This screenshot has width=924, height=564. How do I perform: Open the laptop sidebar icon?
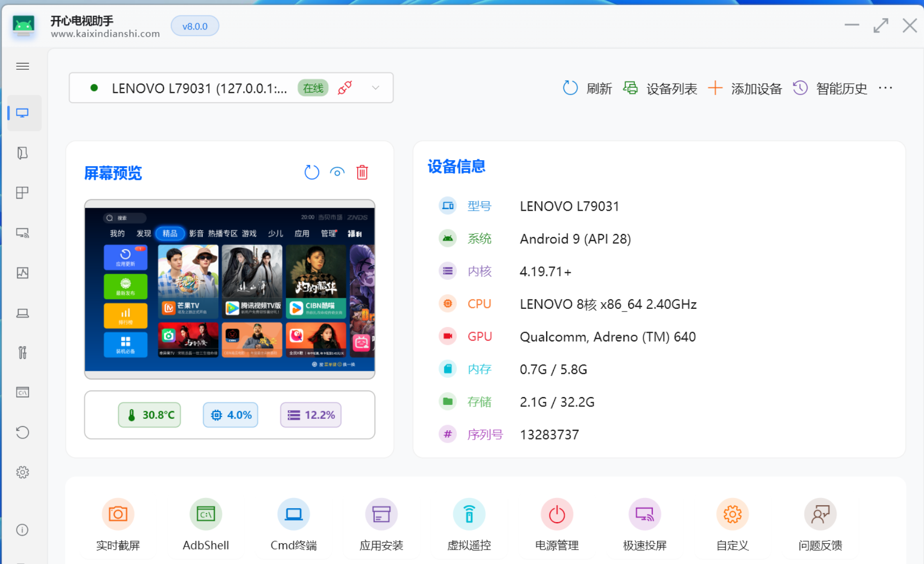tap(23, 313)
